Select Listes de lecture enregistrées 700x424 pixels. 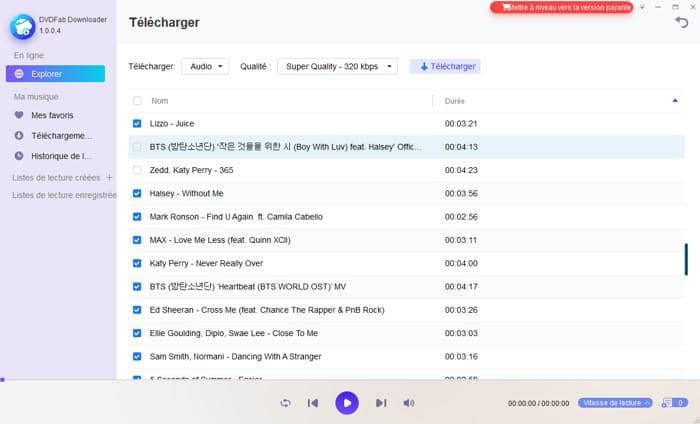point(64,195)
